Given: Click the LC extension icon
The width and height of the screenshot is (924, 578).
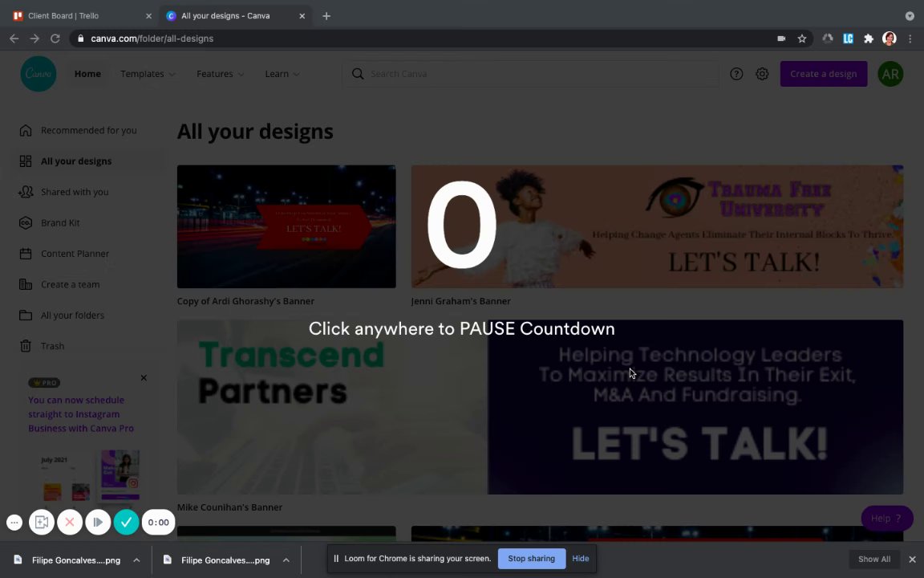Looking at the screenshot, I should (x=848, y=39).
